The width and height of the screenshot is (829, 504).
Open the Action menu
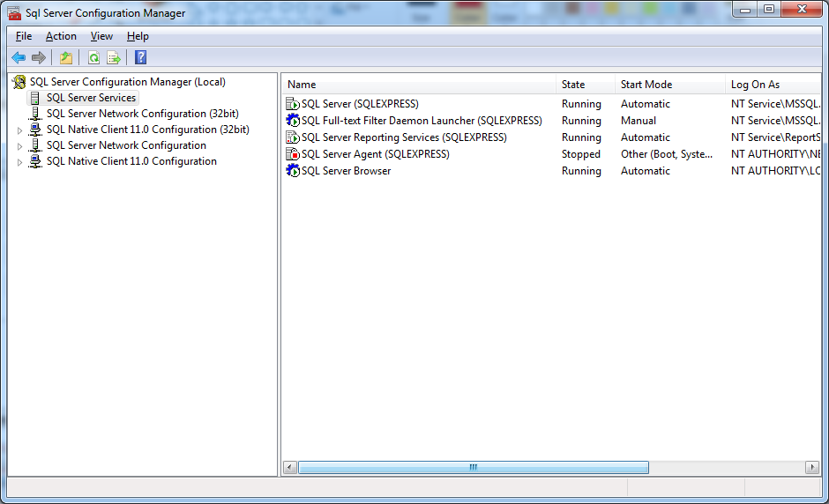pyautogui.click(x=61, y=36)
